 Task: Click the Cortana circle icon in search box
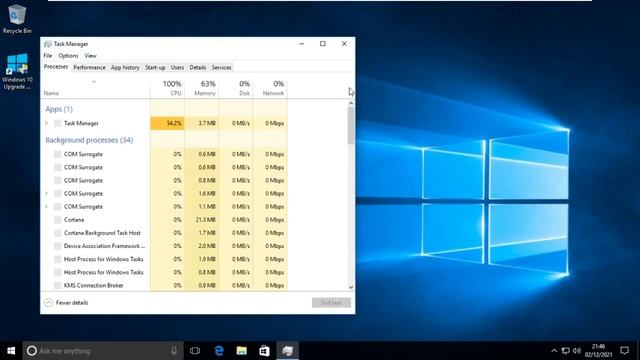click(31, 351)
